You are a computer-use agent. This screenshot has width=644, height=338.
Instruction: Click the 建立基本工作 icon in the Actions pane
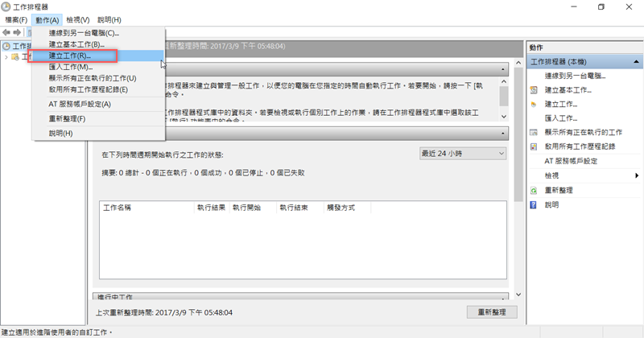534,90
